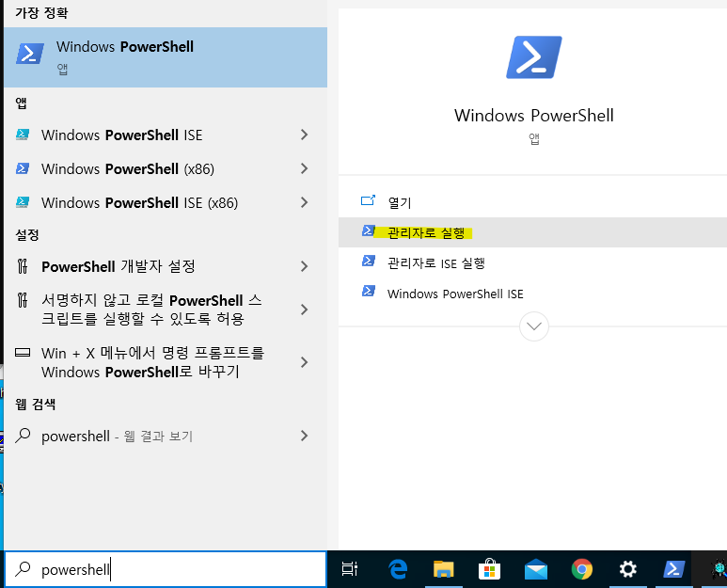
Task: Click the Windows PowerShell (x86) result text
Action: point(128,168)
